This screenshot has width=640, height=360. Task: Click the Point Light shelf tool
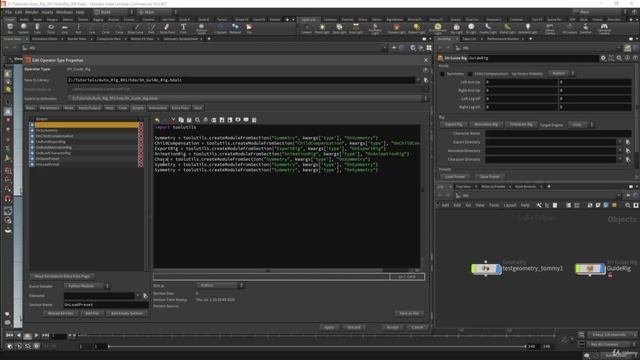(322, 28)
